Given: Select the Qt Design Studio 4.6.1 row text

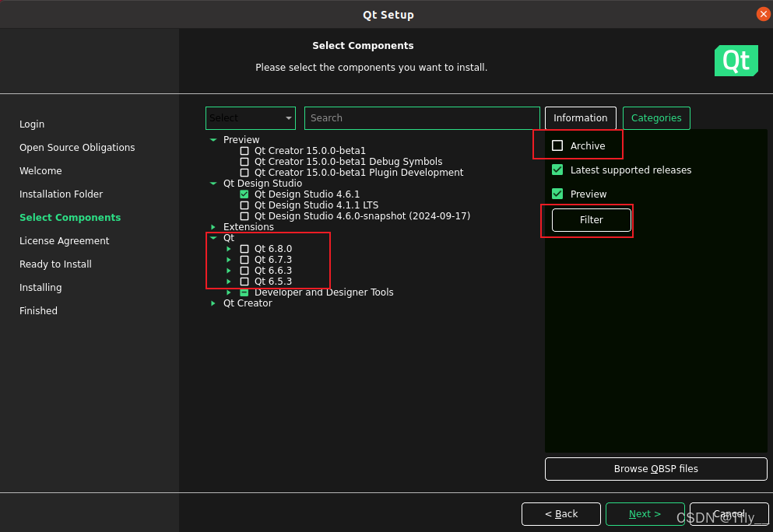Looking at the screenshot, I should (x=307, y=194).
